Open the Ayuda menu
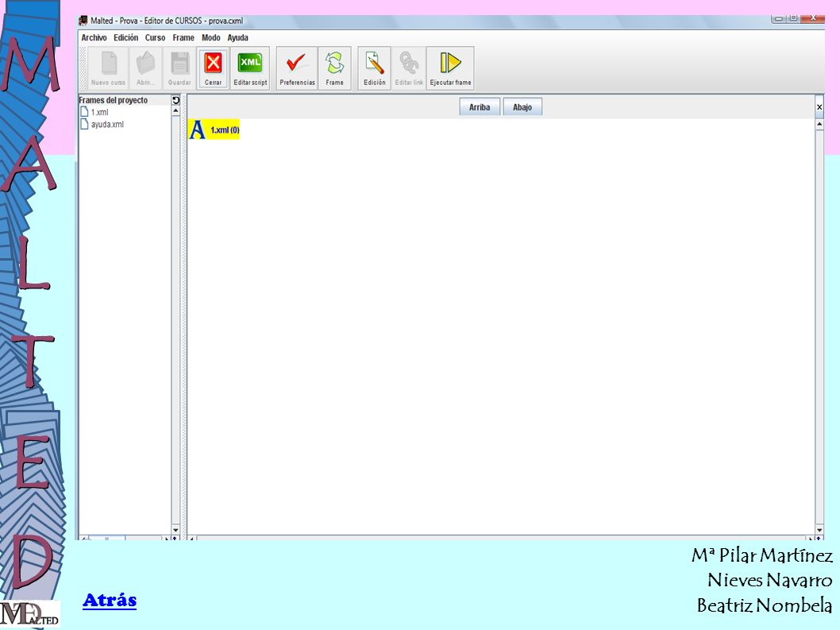This screenshot has height=630, width=840. (x=238, y=37)
